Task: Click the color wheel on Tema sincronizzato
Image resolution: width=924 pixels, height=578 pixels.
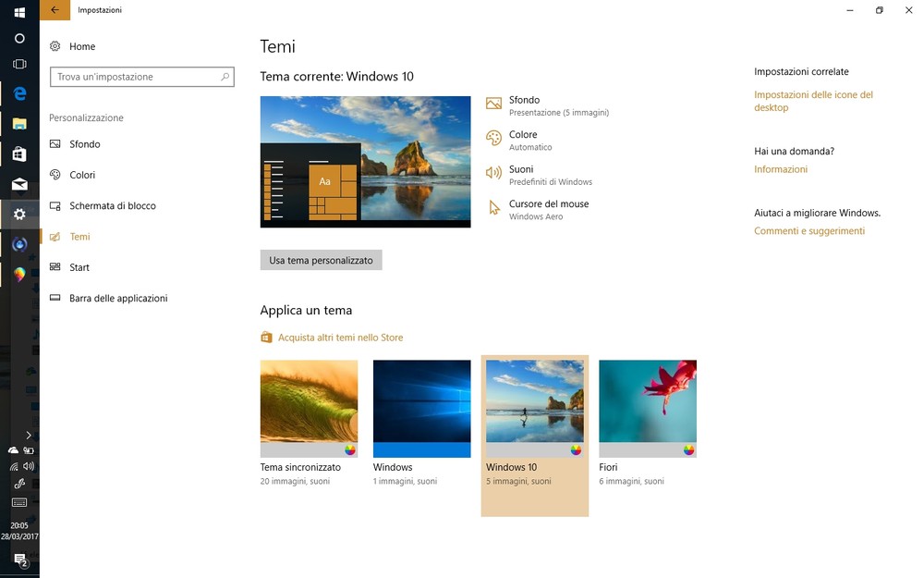Action: click(x=350, y=450)
